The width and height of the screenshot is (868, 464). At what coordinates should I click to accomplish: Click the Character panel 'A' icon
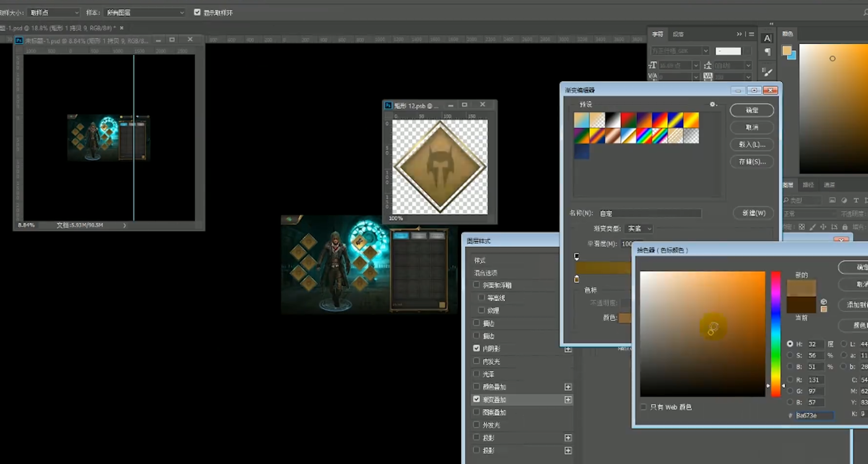point(767,39)
